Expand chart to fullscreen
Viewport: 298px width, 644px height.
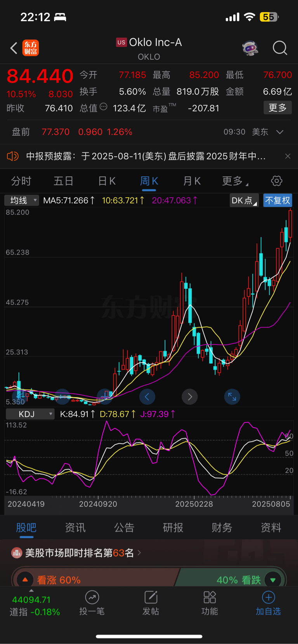[x=232, y=396]
